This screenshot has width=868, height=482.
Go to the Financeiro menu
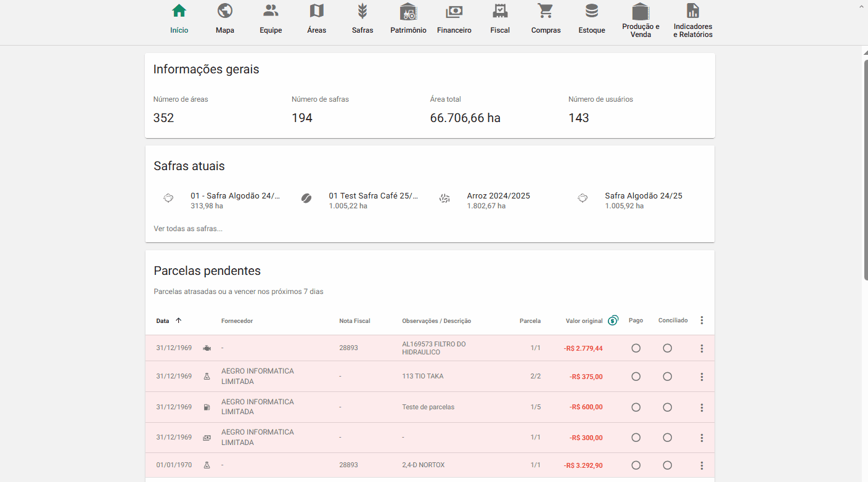click(x=454, y=18)
